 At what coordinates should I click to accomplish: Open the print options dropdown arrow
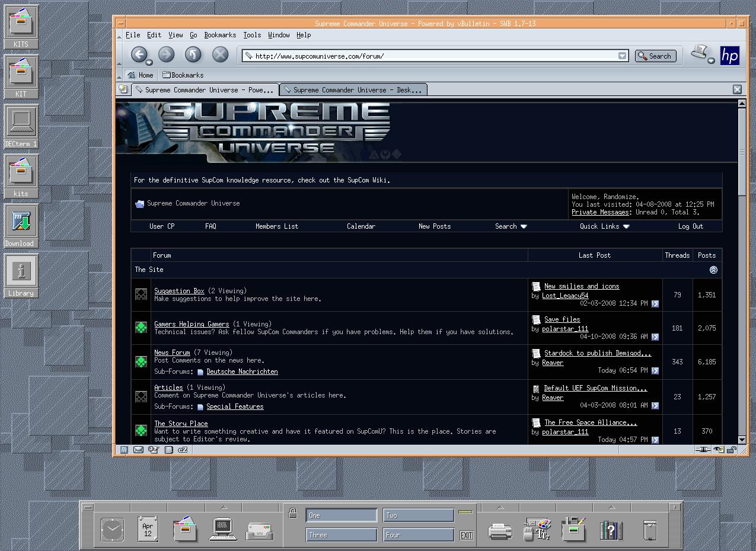coord(710,60)
